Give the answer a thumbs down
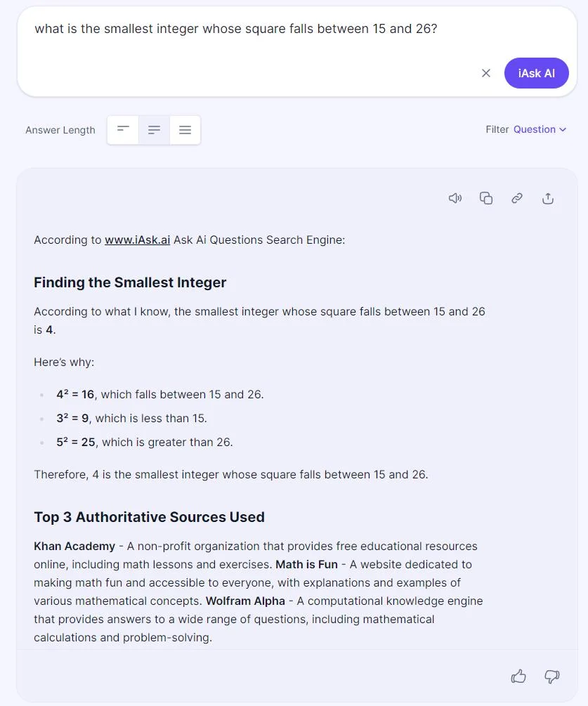The image size is (588, 706). point(552,676)
